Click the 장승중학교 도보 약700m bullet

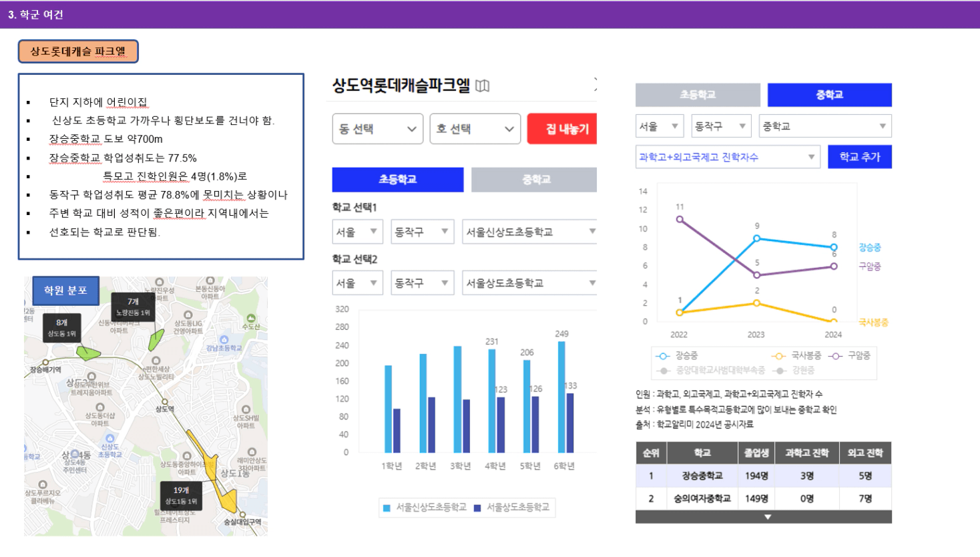point(105,139)
